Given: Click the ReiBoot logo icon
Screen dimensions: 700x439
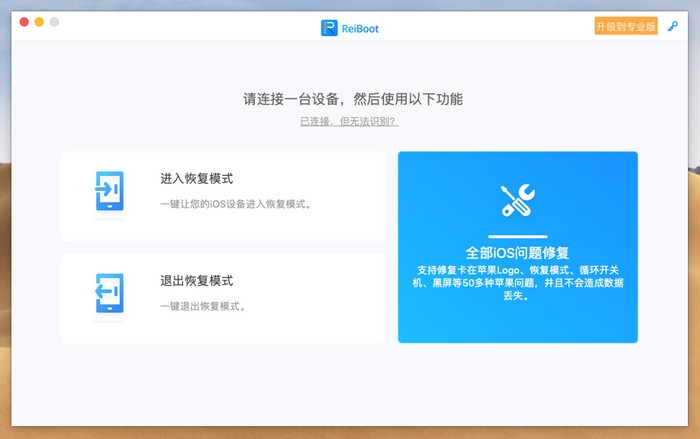Looking at the screenshot, I should point(329,28).
